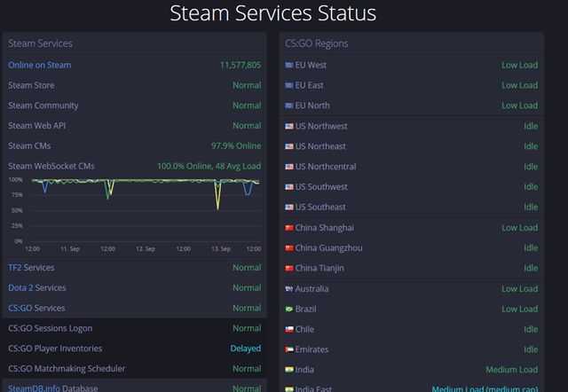Click the Steam CMs row label
The width and height of the screenshot is (568, 392).
click(x=29, y=145)
